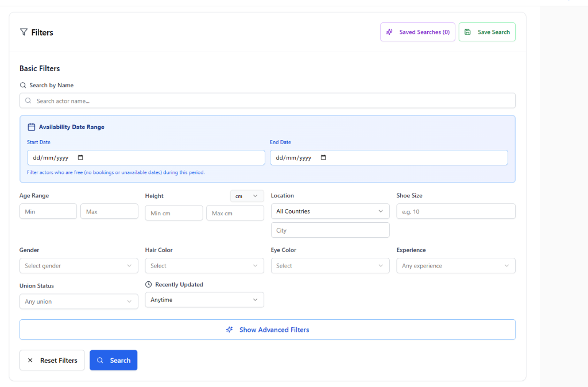Image resolution: width=588 pixels, height=387 pixels.
Task: Click the X icon in Reset Filters
Action: click(x=30, y=361)
